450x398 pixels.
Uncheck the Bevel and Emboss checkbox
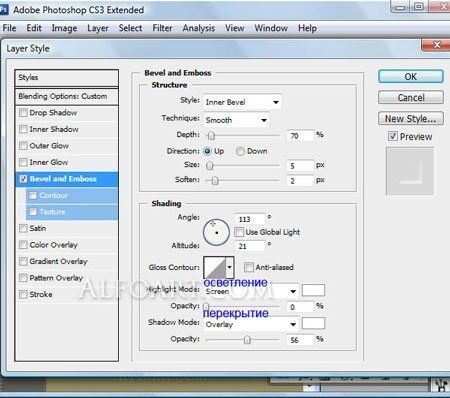click(23, 179)
